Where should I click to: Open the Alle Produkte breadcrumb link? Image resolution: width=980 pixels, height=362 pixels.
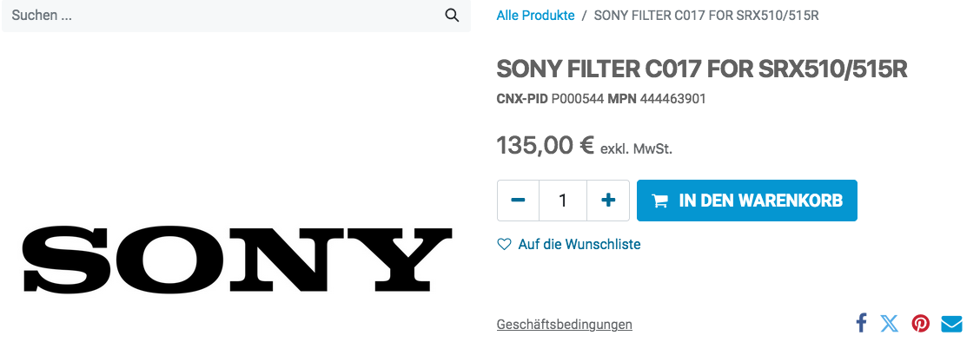[535, 16]
